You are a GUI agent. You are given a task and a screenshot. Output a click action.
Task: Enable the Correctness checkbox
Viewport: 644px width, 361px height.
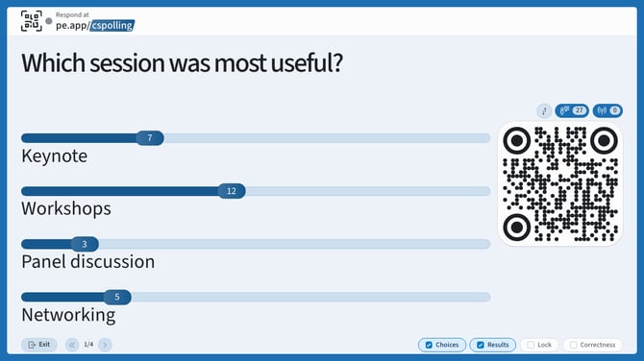574,345
